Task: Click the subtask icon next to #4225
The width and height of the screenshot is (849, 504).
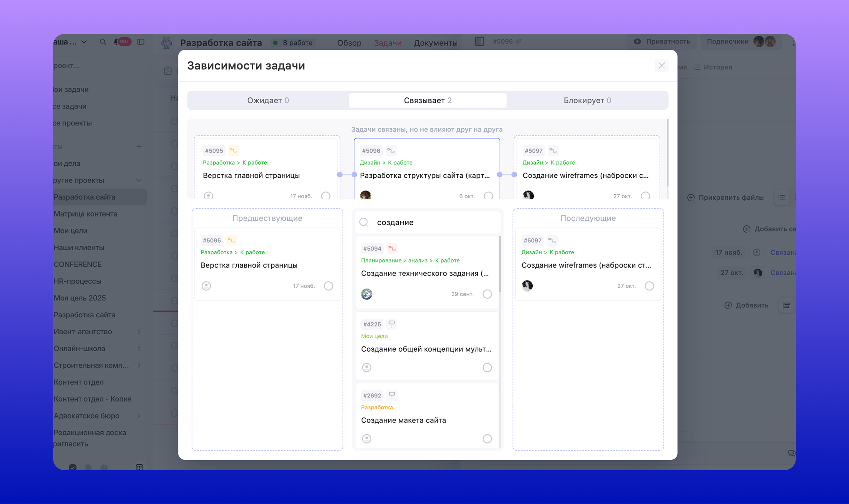Action: coord(391,324)
